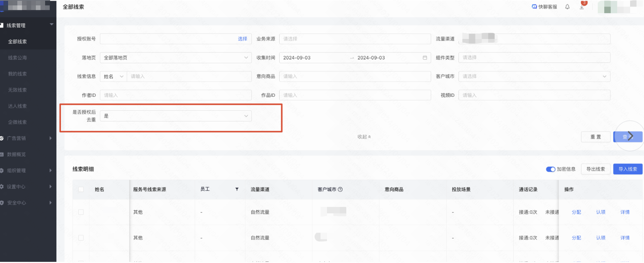Go to 无效线索 in sidebar
644x263 pixels.
pos(17,90)
